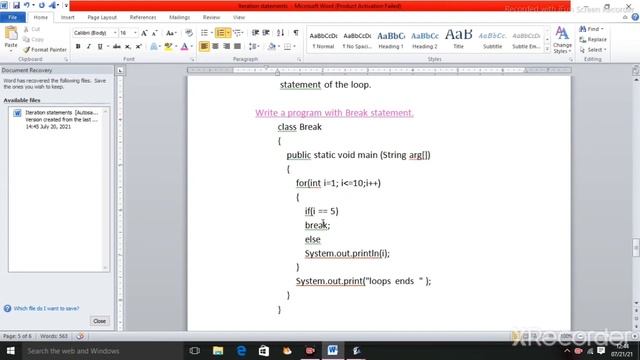640x360 pixels.
Task: Open the Change Styles dropdown
Action: tap(562, 40)
